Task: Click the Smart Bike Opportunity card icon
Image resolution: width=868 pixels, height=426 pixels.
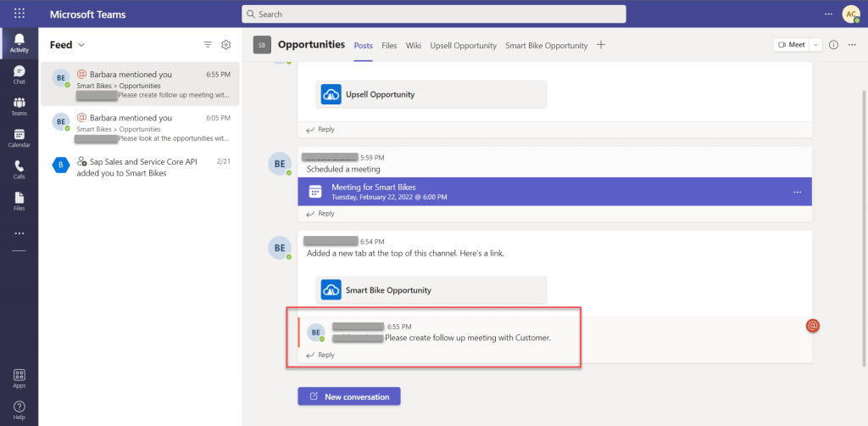Action: click(x=331, y=289)
